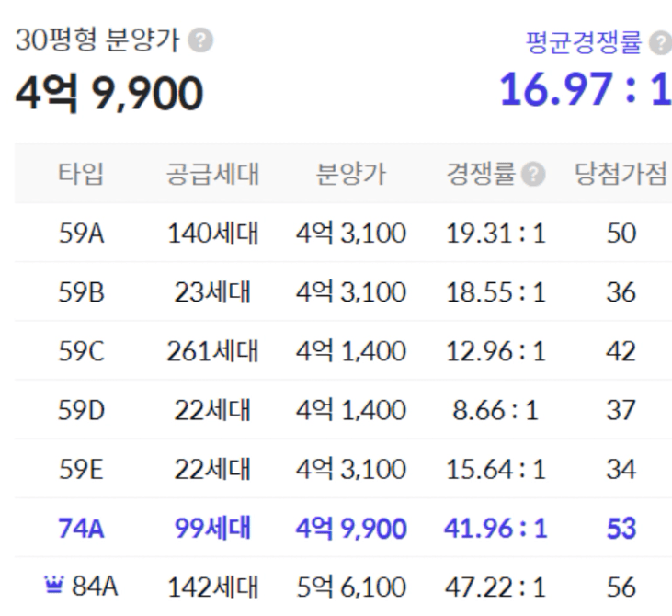672x616 pixels.
Task: Click the 18.55 : 1 ratio cell
Action: click(x=495, y=293)
